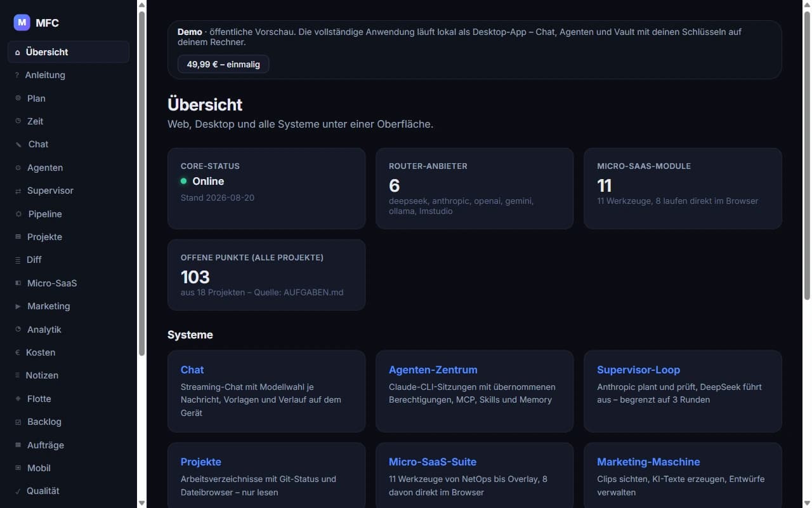Select Pipeline in the sidebar

click(x=69, y=214)
